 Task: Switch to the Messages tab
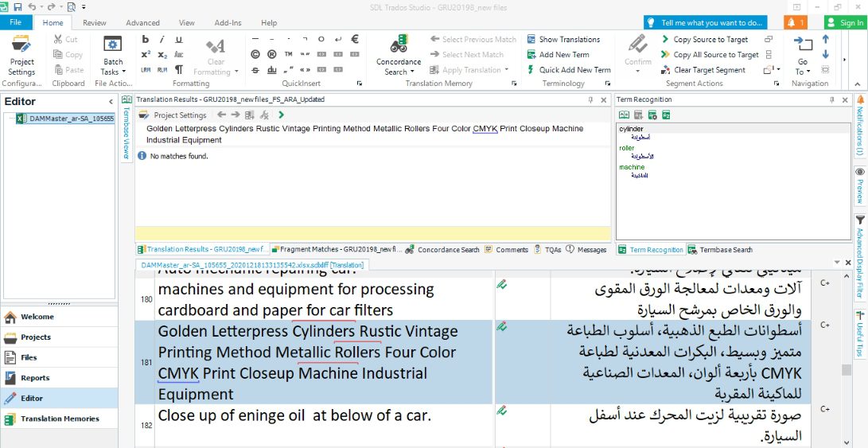pyautogui.click(x=586, y=250)
